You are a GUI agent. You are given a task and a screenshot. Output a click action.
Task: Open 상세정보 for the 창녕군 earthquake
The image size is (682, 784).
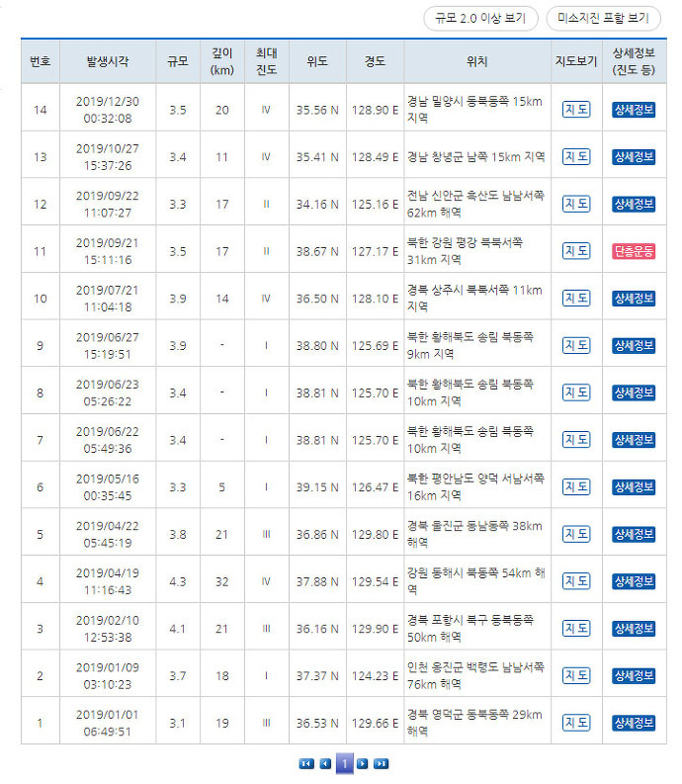point(634,156)
